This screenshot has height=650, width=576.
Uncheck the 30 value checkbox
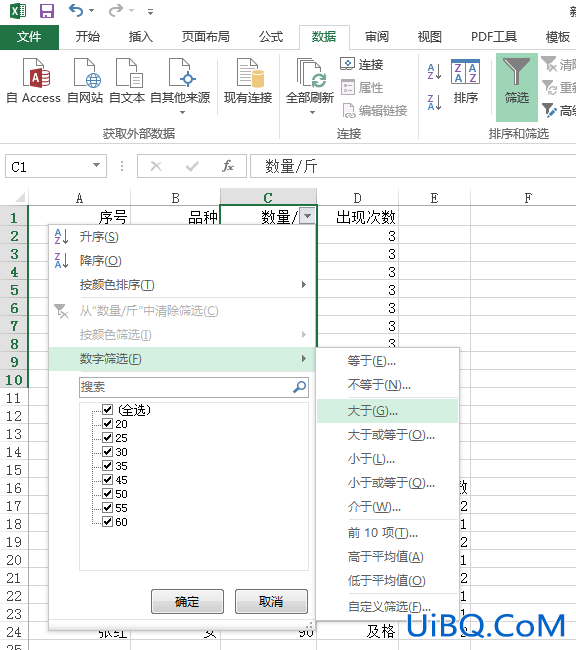[x=107, y=452]
